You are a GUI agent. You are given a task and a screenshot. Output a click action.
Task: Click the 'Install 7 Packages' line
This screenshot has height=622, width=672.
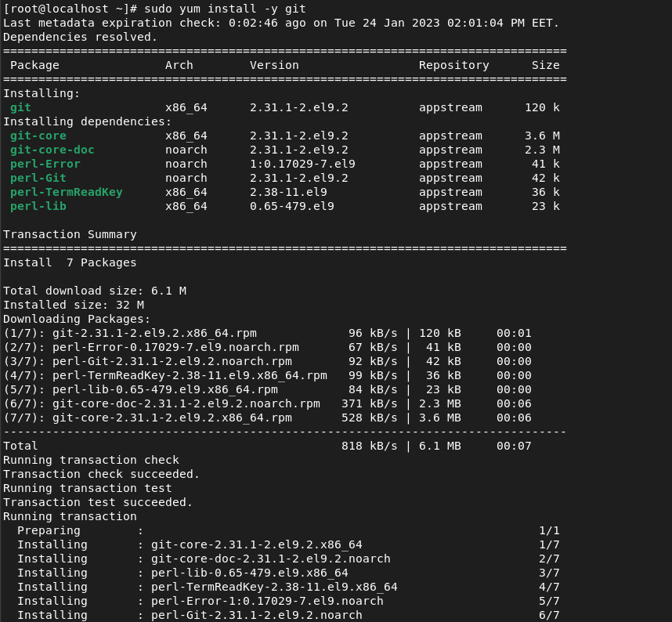tap(70, 262)
